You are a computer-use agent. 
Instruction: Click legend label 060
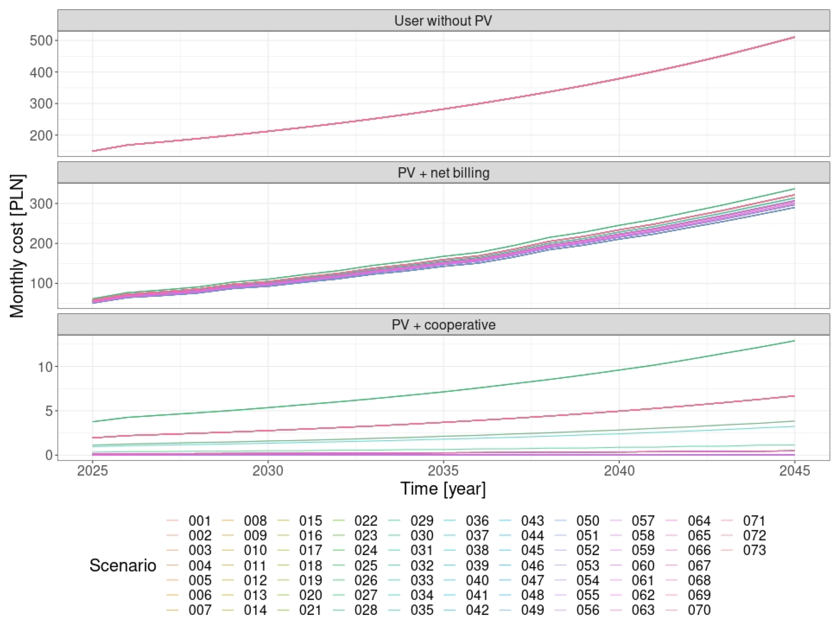(643, 566)
